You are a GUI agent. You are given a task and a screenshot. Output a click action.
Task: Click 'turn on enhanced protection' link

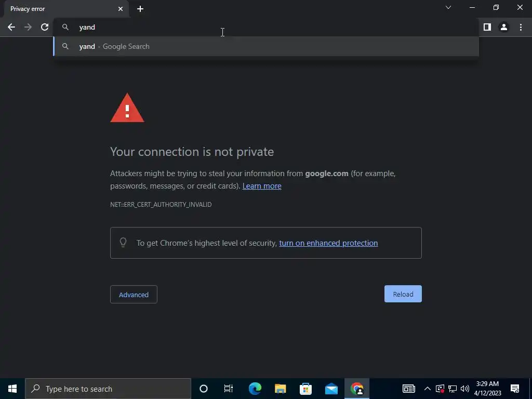coord(328,243)
